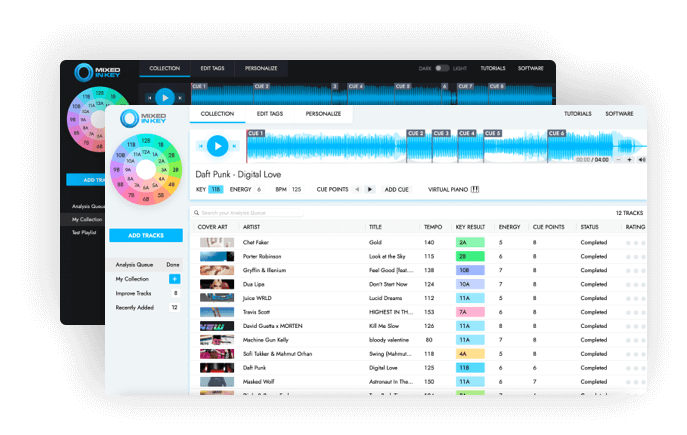Open Personalize tab in the dark window
The width and height of the screenshot is (687, 435).
tap(261, 68)
